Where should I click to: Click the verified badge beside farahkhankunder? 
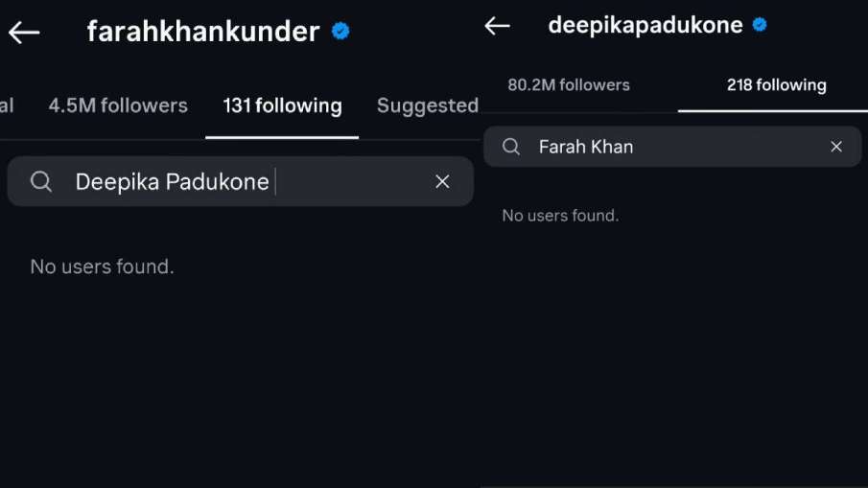(340, 32)
